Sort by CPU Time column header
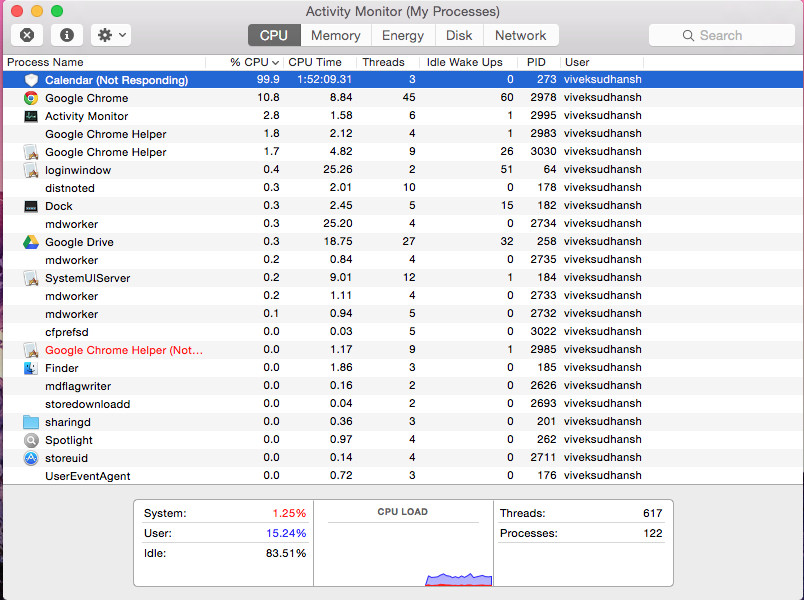 tap(320, 62)
